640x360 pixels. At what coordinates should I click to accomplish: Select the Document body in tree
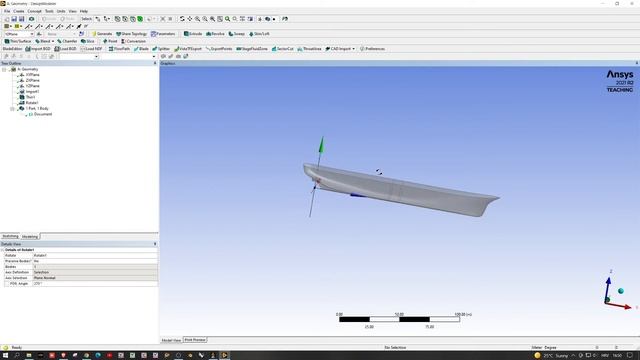pos(42,114)
